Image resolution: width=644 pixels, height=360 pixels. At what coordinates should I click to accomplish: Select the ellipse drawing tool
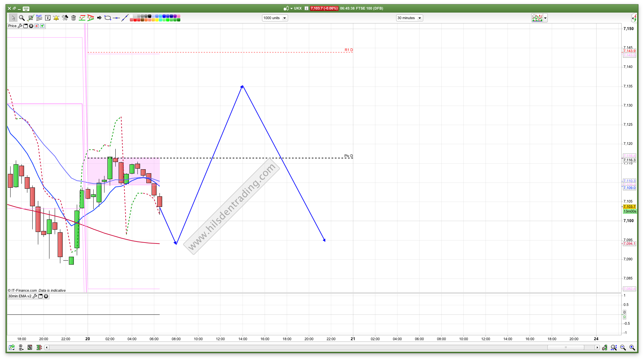point(108,18)
